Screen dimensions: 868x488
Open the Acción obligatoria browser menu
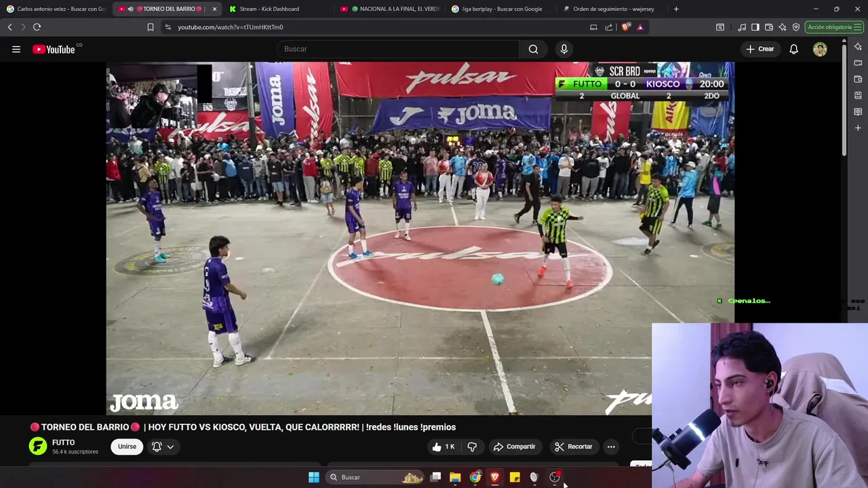click(834, 27)
